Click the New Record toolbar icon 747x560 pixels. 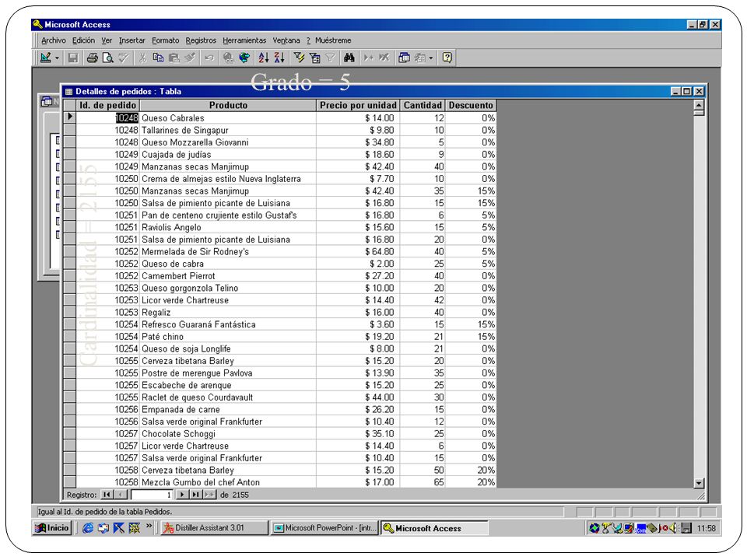368,58
